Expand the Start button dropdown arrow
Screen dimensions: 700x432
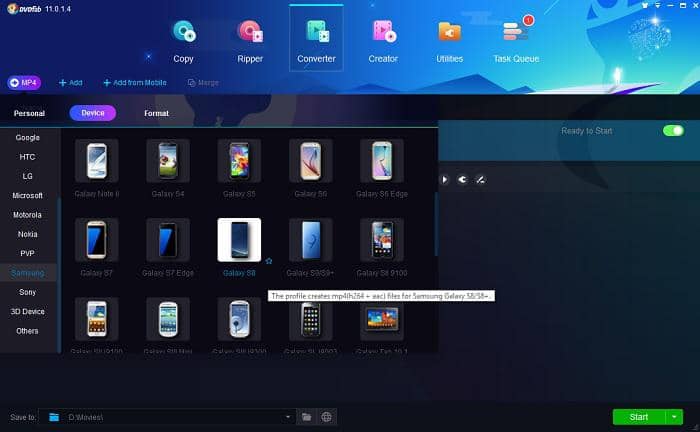pos(674,417)
